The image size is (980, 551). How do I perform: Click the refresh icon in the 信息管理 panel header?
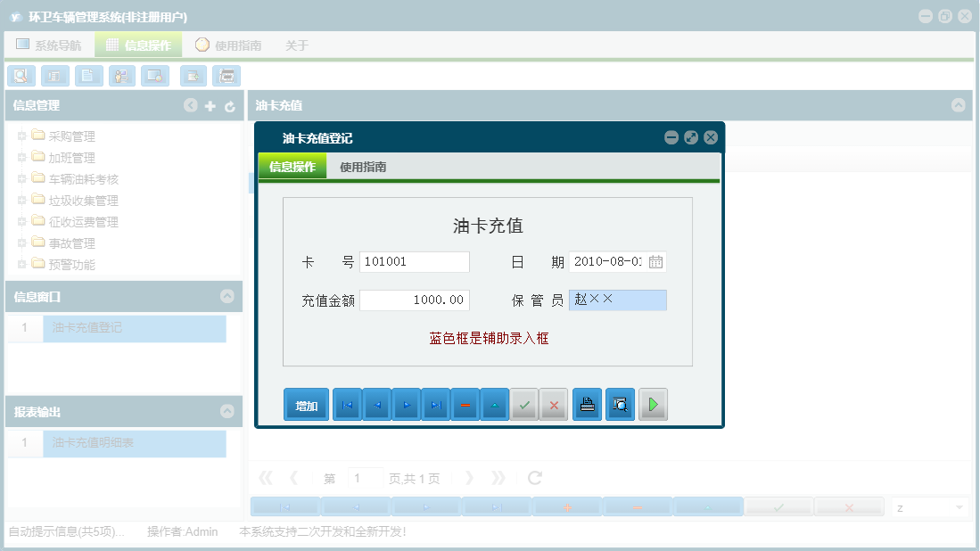229,105
